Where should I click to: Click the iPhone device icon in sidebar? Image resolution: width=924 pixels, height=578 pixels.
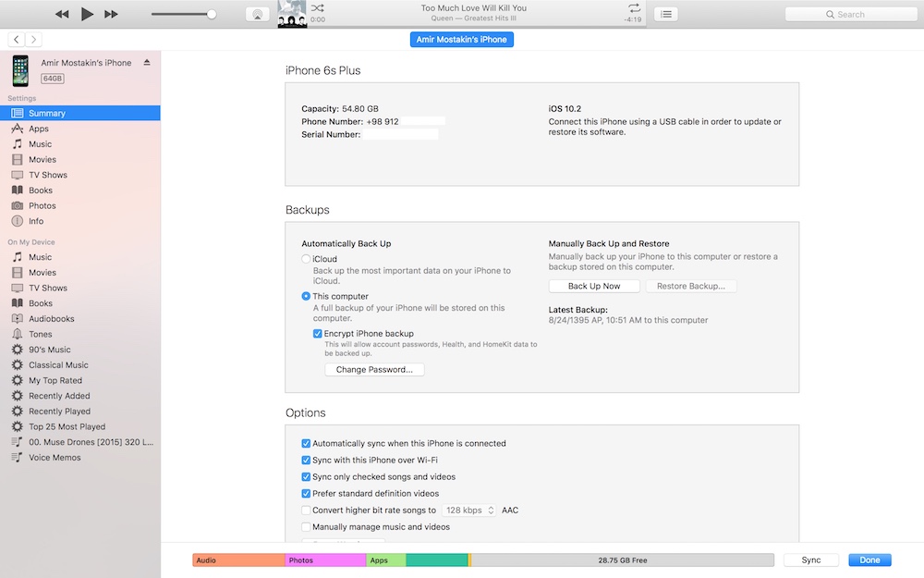coord(20,71)
